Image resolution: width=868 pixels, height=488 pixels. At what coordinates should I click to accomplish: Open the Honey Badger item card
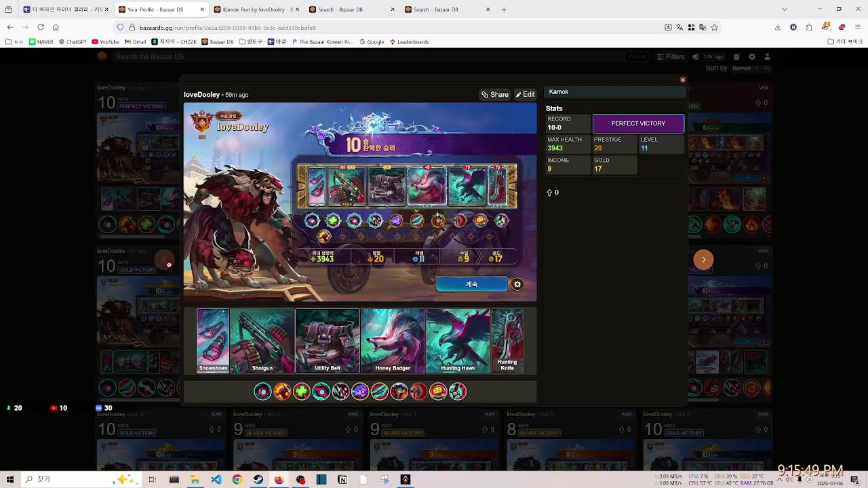point(393,341)
